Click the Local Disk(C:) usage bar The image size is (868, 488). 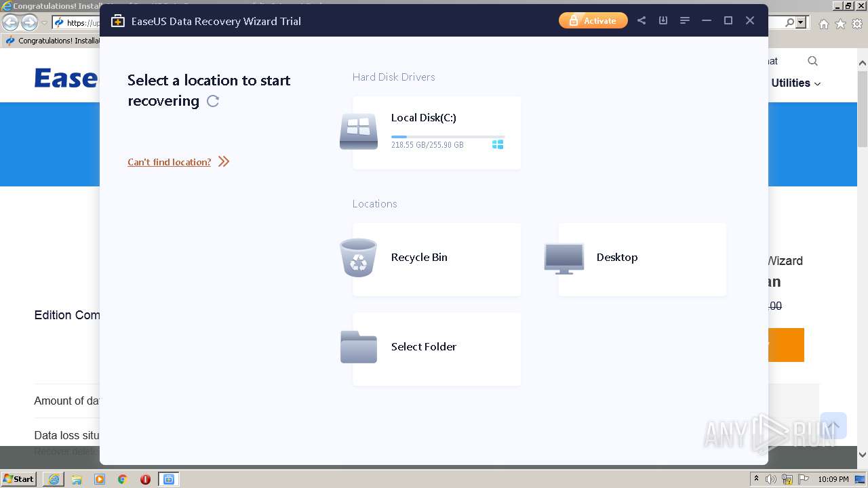tap(448, 137)
